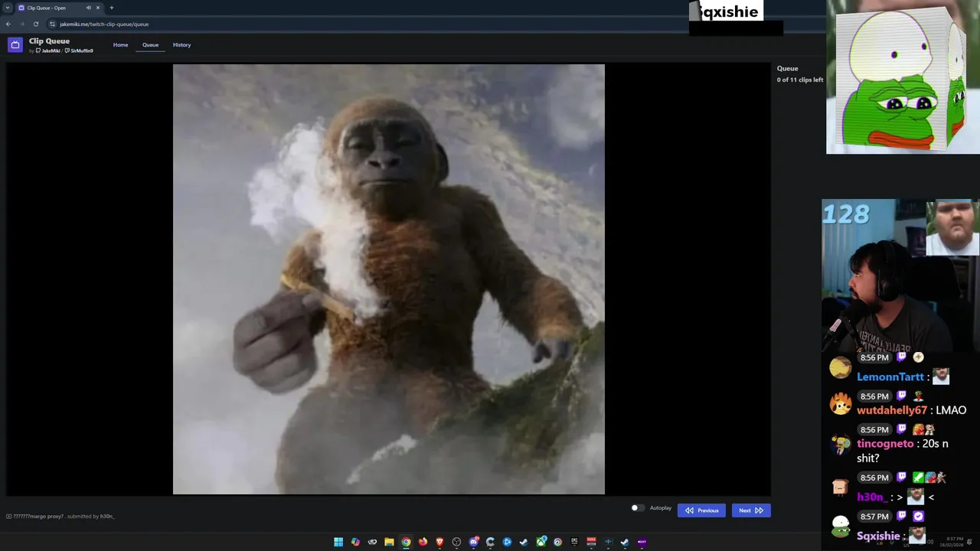Image resolution: width=980 pixels, height=551 pixels.
Task: Open JakeMiki GitHub link
Action: coord(48,51)
